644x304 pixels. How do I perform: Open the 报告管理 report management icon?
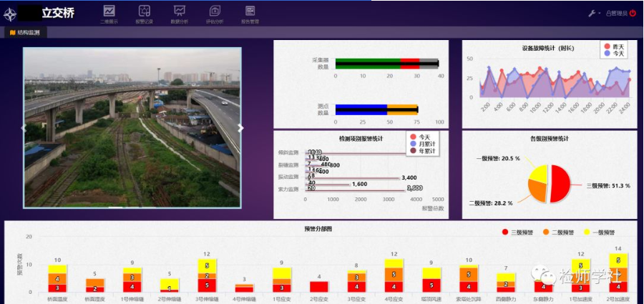(250, 11)
